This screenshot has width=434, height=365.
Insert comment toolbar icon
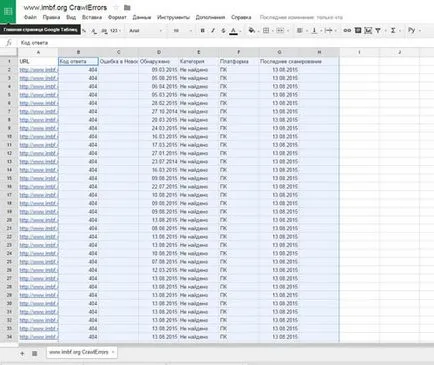point(358,31)
